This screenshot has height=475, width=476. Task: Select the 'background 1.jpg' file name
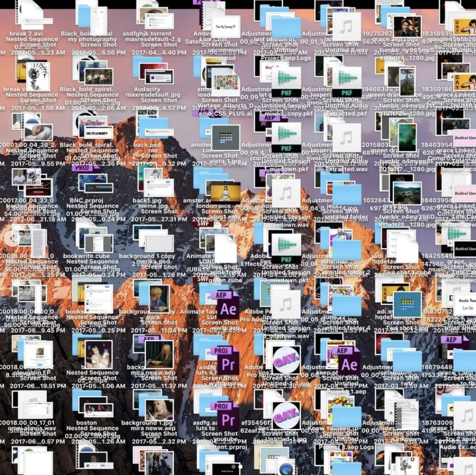click(147, 423)
